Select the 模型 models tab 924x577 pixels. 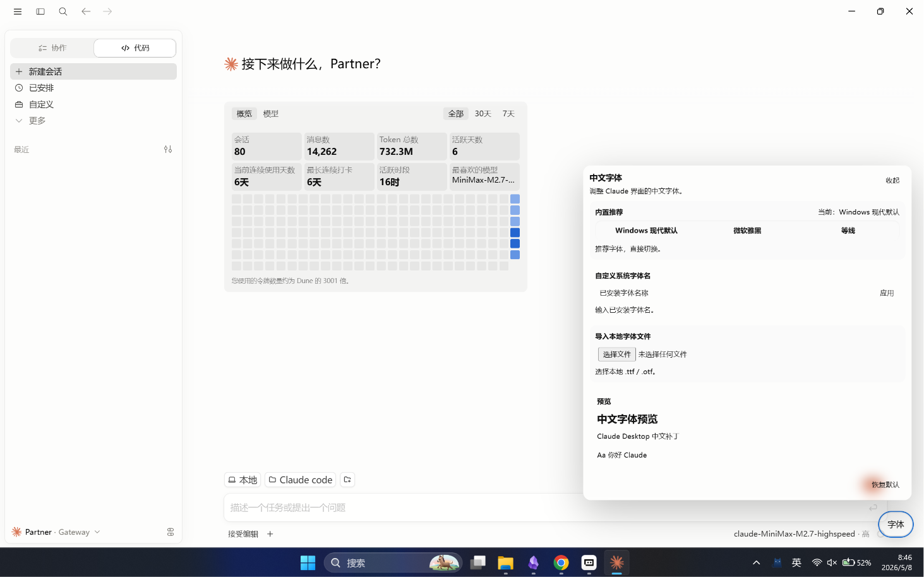[271, 114]
